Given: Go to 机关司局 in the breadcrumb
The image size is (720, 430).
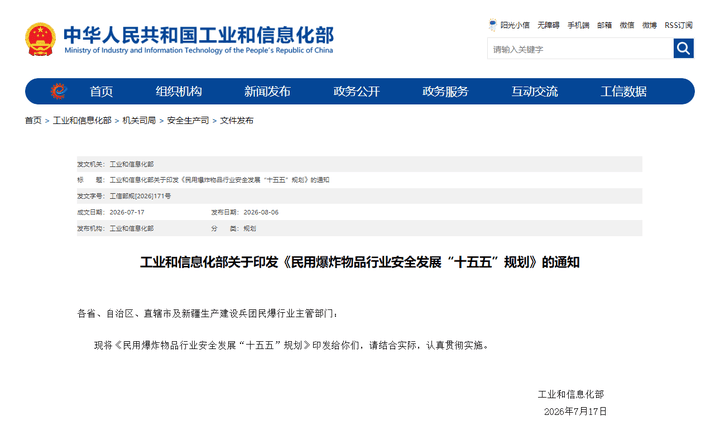Looking at the screenshot, I should tap(139, 120).
